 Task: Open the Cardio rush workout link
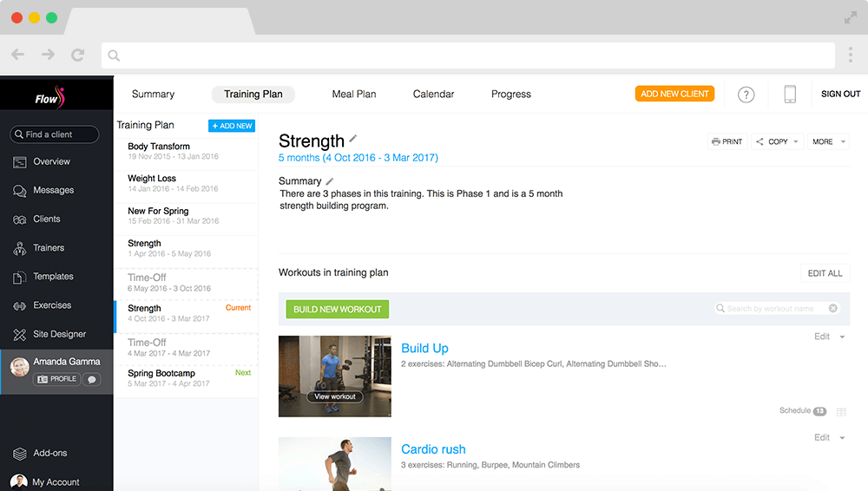click(433, 449)
